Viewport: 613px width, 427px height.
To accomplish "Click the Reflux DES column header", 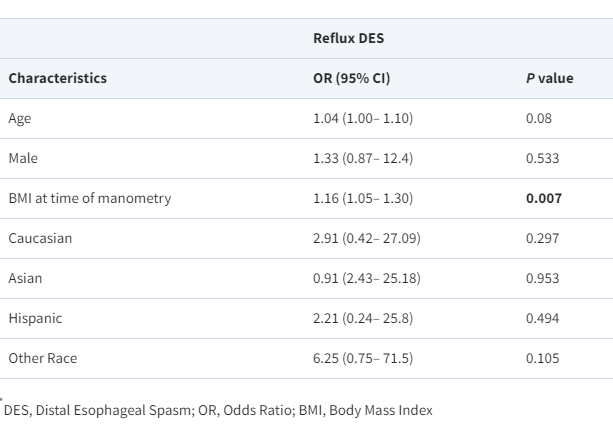I will click(349, 38).
